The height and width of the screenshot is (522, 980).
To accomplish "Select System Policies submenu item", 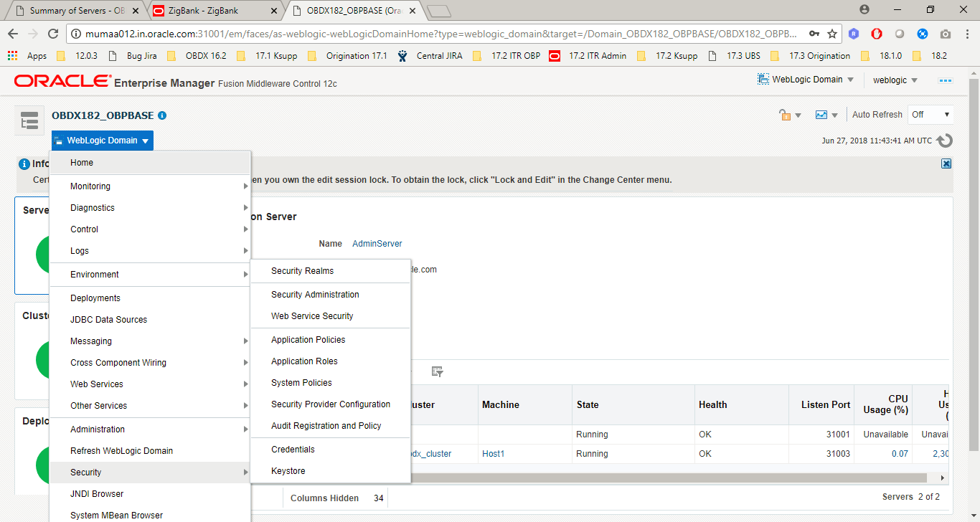I will pos(331,383).
